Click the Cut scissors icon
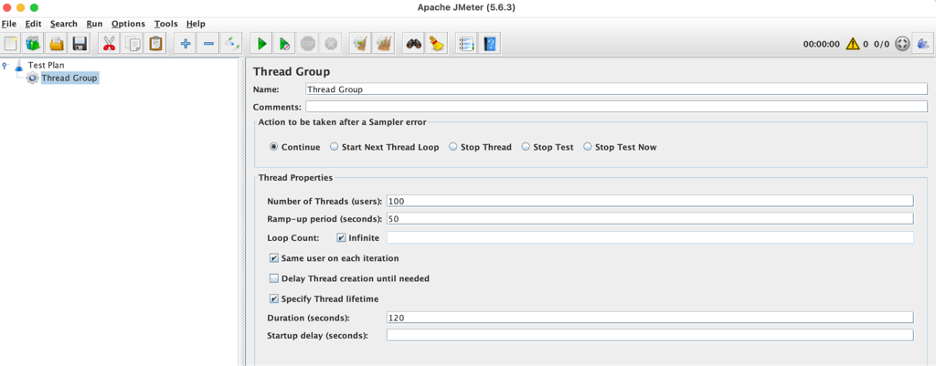936x366 pixels. (x=109, y=44)
